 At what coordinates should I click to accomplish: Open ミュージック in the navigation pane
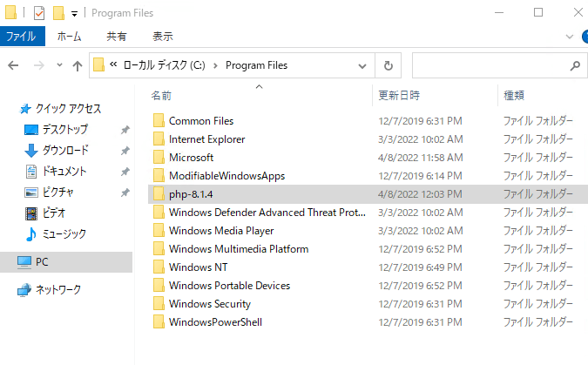(x=64, y=234)
